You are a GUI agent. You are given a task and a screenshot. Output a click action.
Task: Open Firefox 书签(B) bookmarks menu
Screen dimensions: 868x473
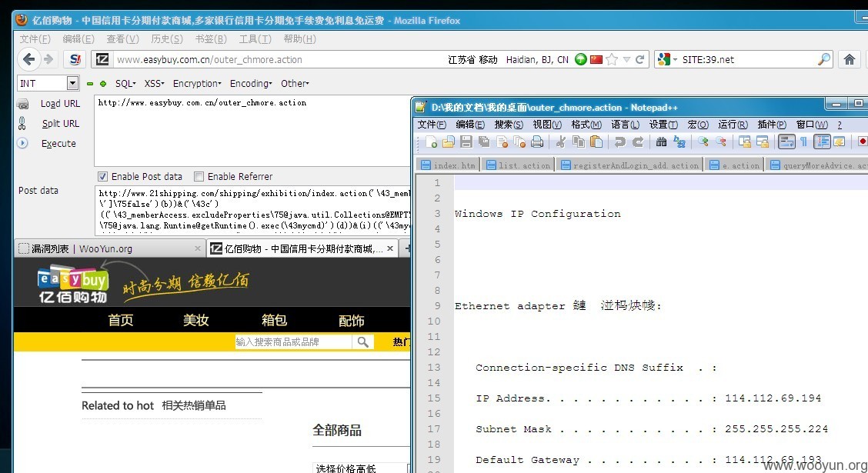click(x=210, y=38)
